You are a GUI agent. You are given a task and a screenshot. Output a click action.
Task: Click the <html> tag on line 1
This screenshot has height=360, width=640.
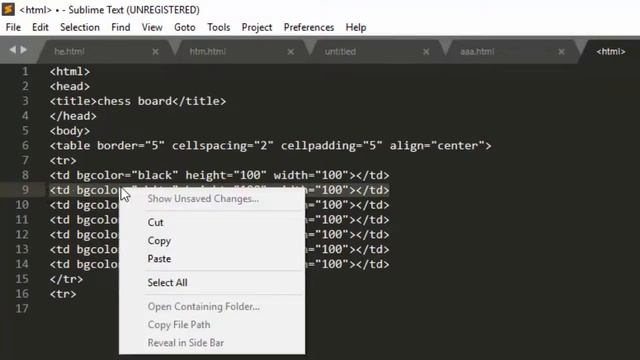70,71
